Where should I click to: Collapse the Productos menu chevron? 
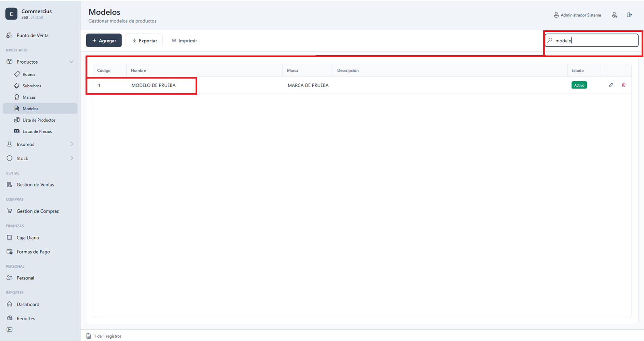72,62
